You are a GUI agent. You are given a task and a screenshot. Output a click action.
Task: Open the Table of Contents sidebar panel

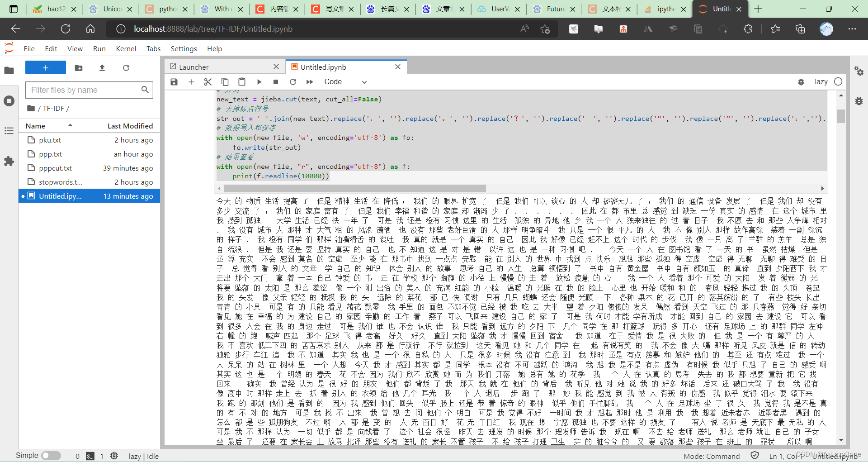point(9,131)
